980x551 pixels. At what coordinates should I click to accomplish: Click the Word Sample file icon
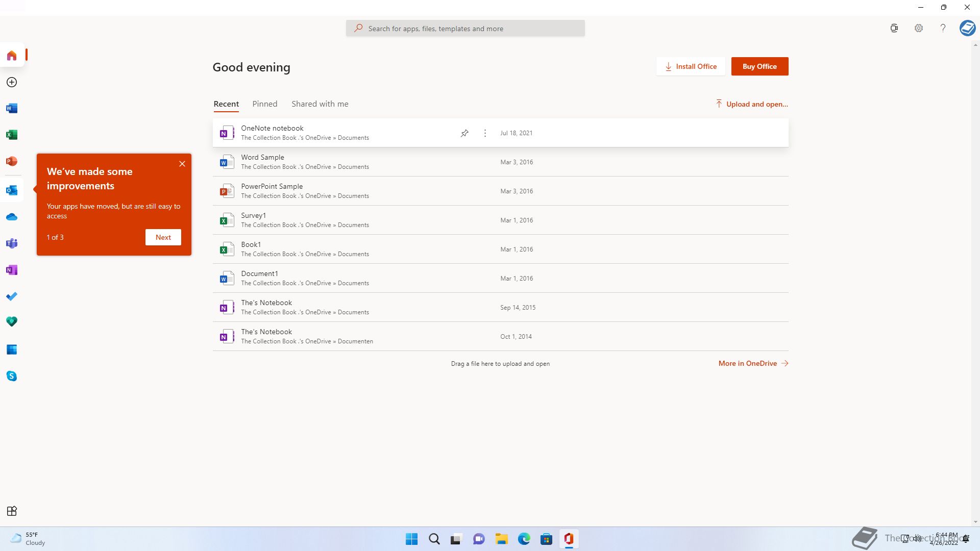click(227, 162)
